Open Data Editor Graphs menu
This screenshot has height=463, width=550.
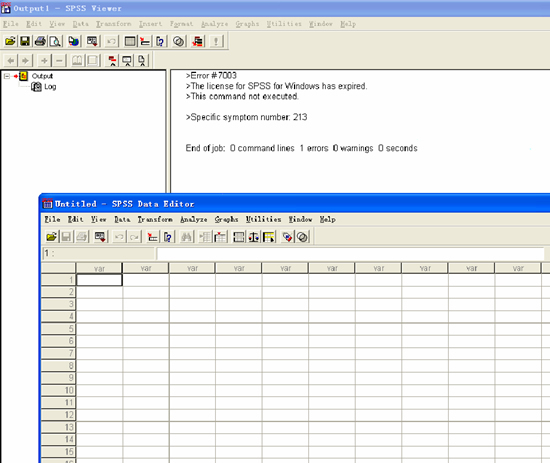click(226, 220)
